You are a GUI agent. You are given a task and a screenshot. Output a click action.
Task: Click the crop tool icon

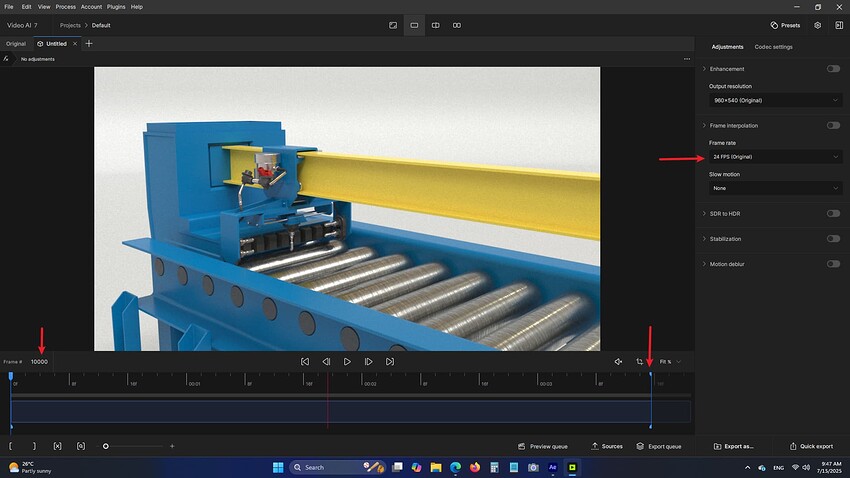click(640, 361)
